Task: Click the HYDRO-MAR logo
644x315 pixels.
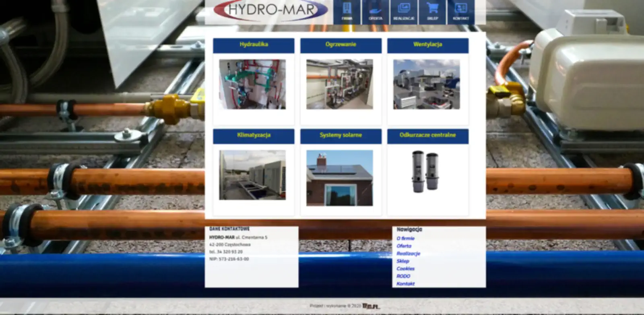Action: [x=270, y=10]
